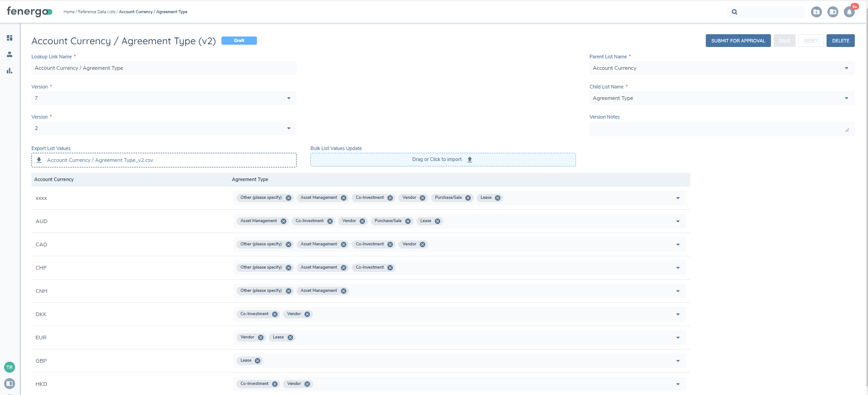
Task: Expand Agreement Type dropdown for HKD
Action: [678, 384]
